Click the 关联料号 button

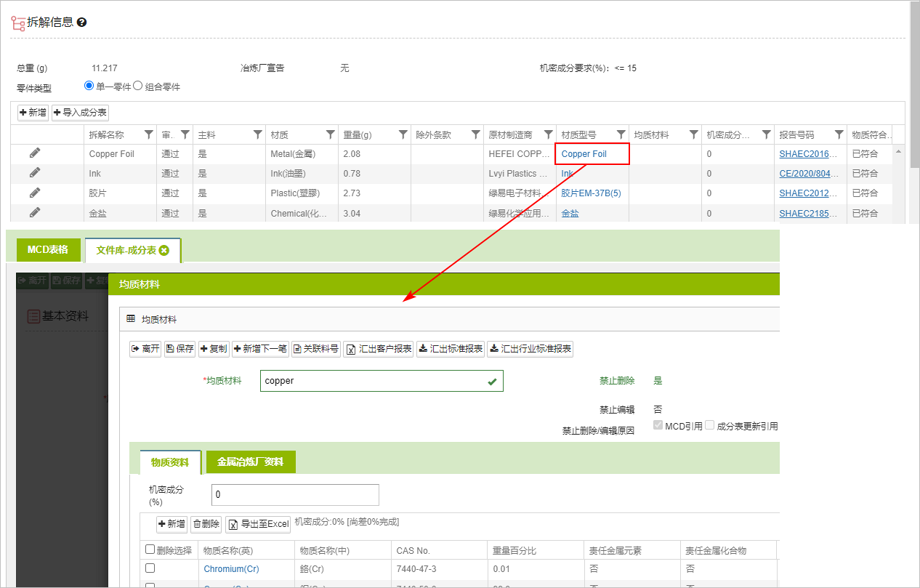pos(316,349)
